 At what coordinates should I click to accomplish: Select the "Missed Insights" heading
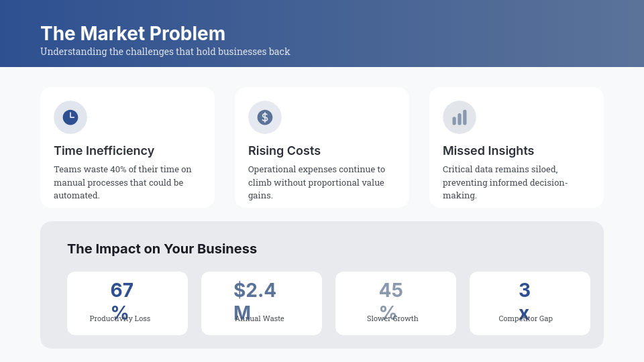488,151
